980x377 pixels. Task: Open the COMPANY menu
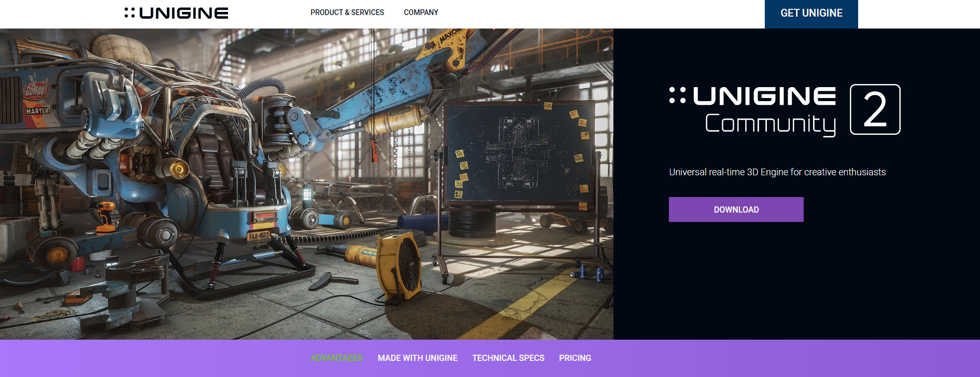pyautogui.click(x=421, y=12)
